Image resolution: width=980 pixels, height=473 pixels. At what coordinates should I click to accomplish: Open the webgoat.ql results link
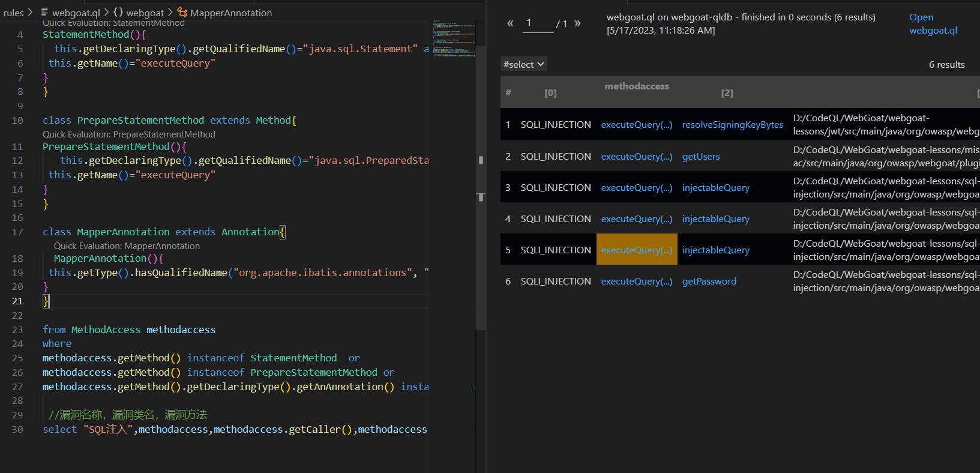click(x=933, y=24)
